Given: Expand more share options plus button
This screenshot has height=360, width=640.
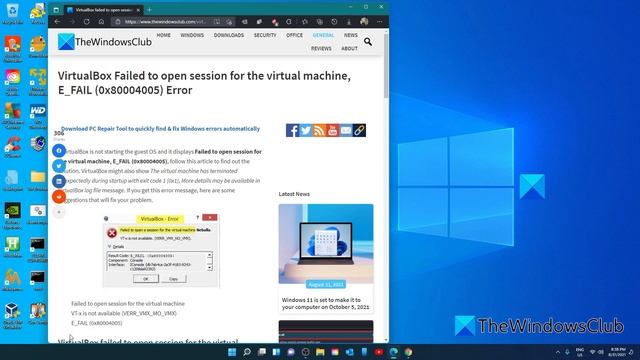Looking at the screenshot, I should click(59, 212).
